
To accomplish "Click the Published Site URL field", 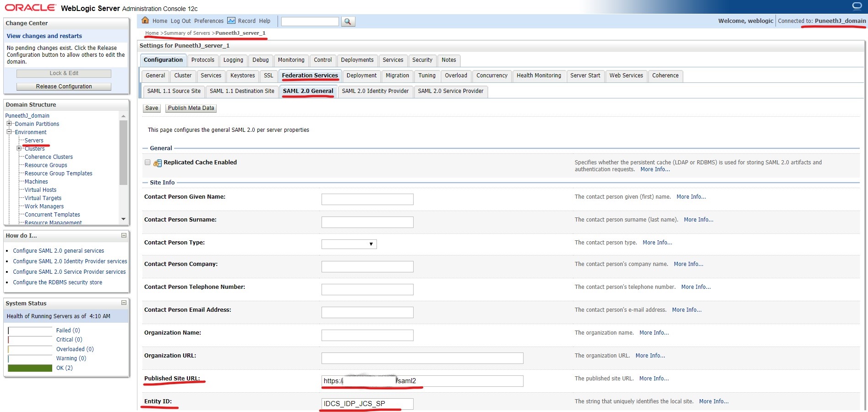I will pyautogui.click(x=422, y=381).
